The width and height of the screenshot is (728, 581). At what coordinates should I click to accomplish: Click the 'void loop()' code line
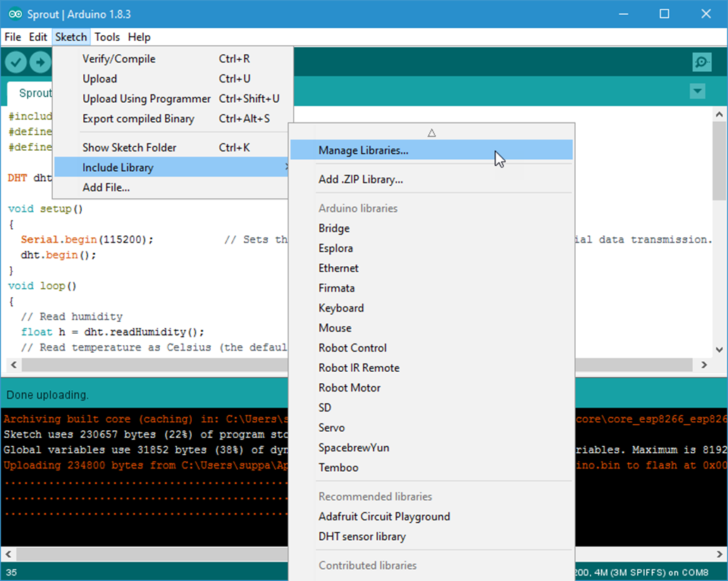click(42, 286)
